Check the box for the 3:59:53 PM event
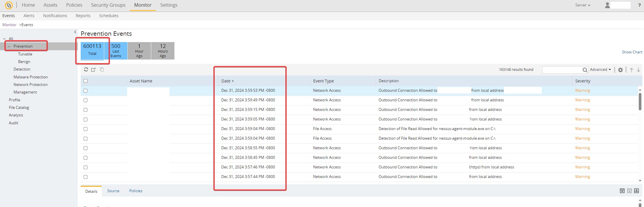The height and width of the screenshot is (207, 644). click(x=85, y=91)
